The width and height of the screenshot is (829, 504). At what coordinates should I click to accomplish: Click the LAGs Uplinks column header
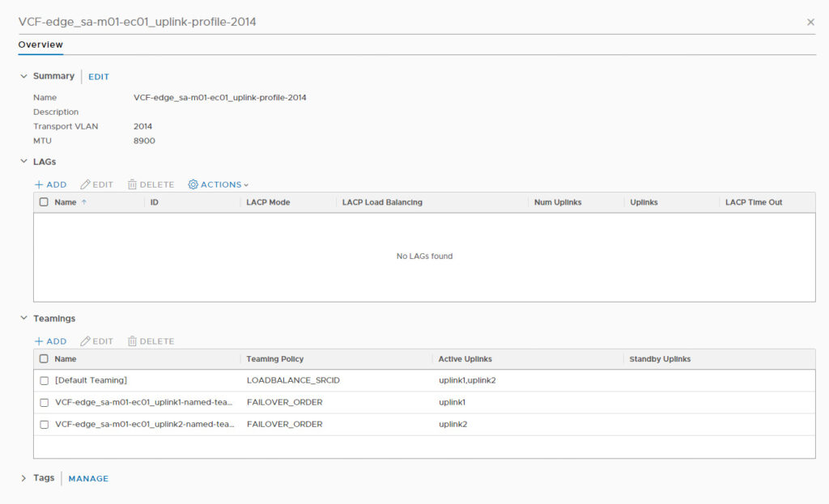[644, 201]
